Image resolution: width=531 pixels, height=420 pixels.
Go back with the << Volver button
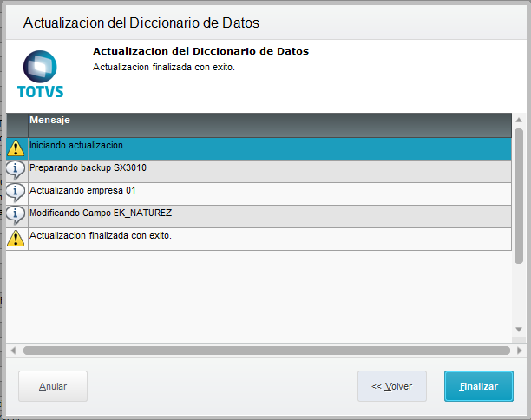[x=392, y=386]
